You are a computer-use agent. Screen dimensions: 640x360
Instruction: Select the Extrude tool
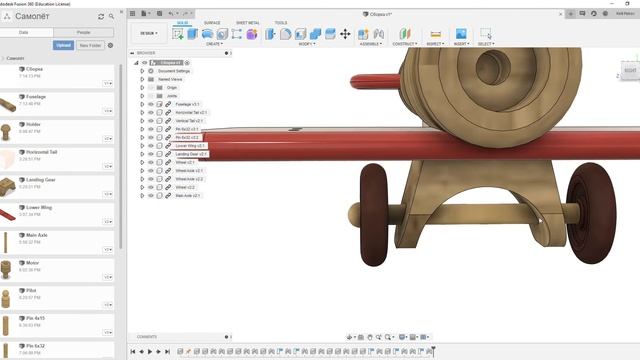(193, 34)
